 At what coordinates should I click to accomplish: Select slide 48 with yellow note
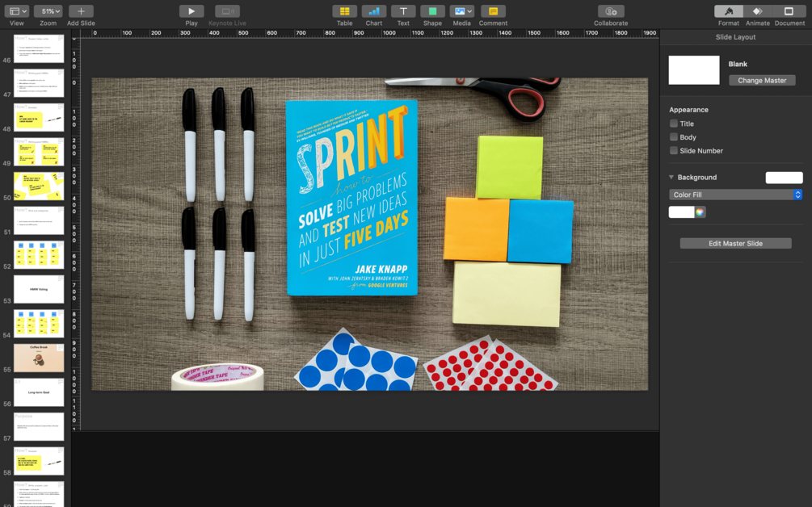point(39,117)
